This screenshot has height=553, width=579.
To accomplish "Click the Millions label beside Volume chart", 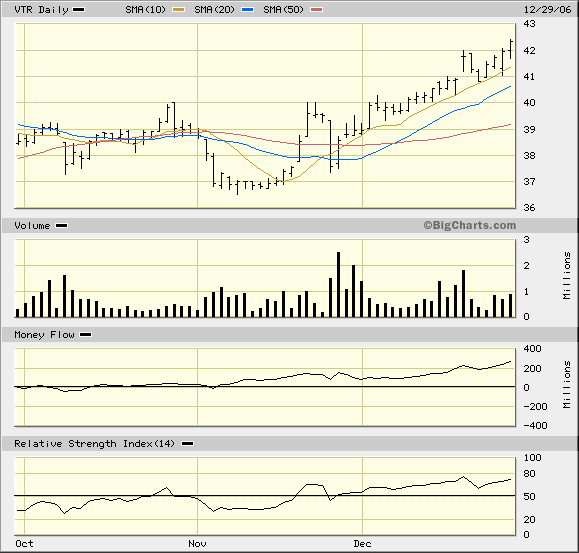I will tap(567, 276).
